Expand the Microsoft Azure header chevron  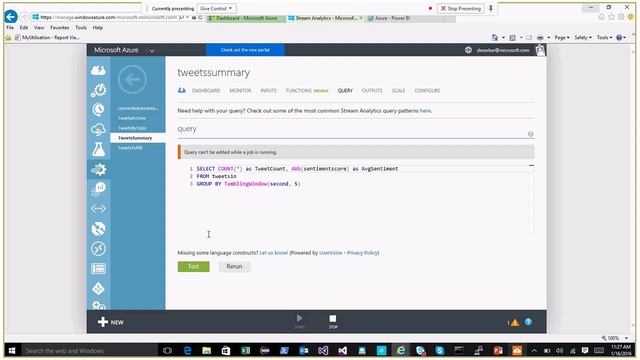pos(152,51)
